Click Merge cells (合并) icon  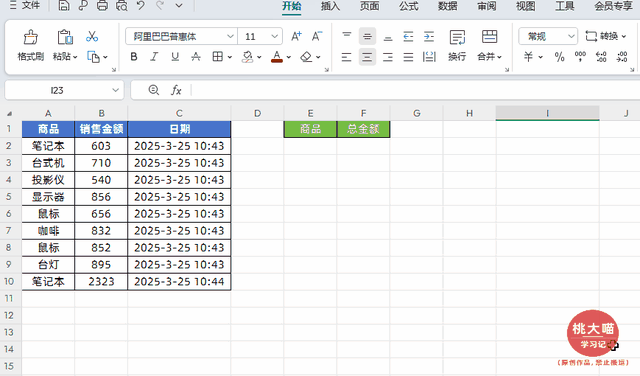click(x=489, y=37)
